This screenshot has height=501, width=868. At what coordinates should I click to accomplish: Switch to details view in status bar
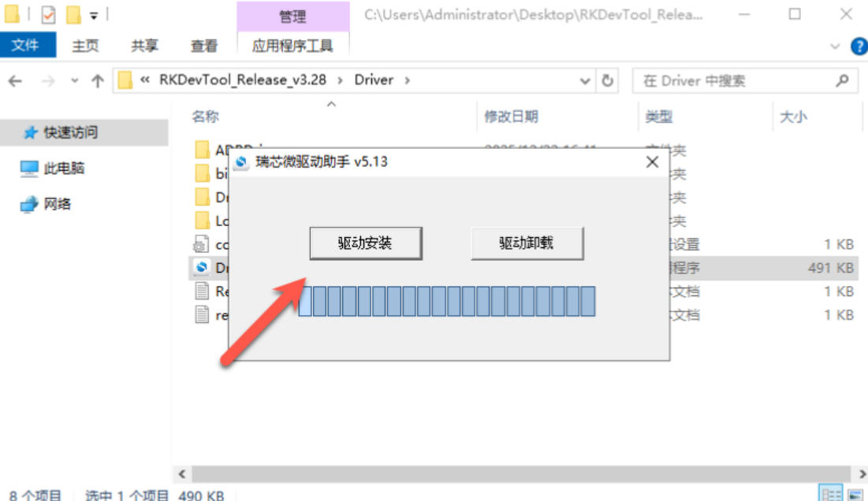(832, 495)
